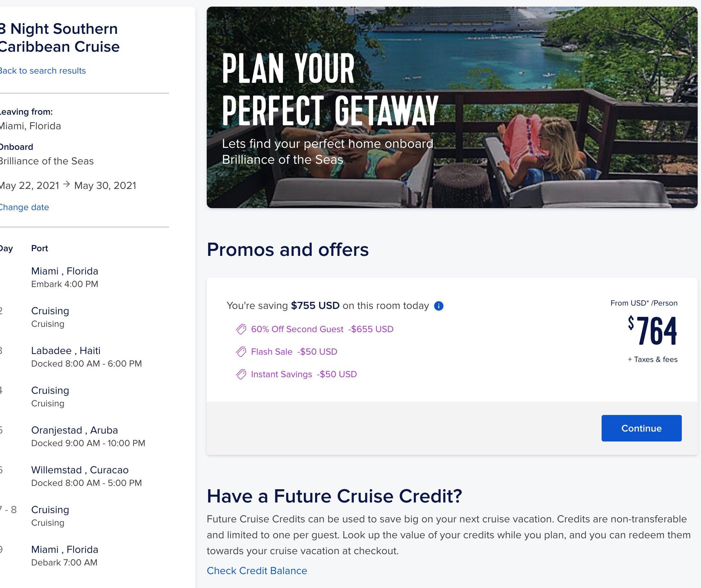Select the Miami, Florida debark entry
This screenshot has height=588, width=701.
[x=65, y=556]
